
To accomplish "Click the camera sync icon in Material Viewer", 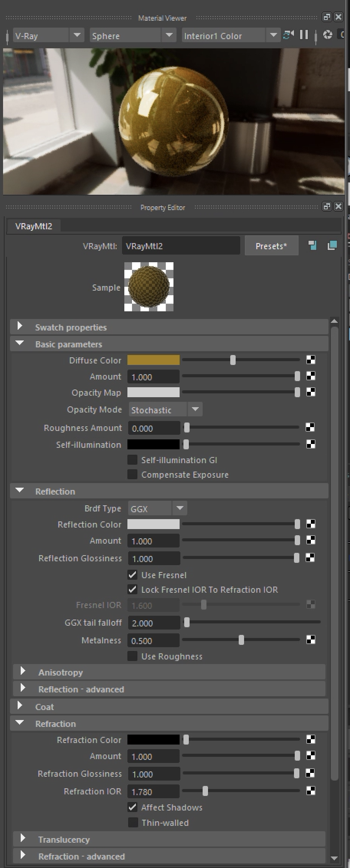I will [x=288, y=35].
